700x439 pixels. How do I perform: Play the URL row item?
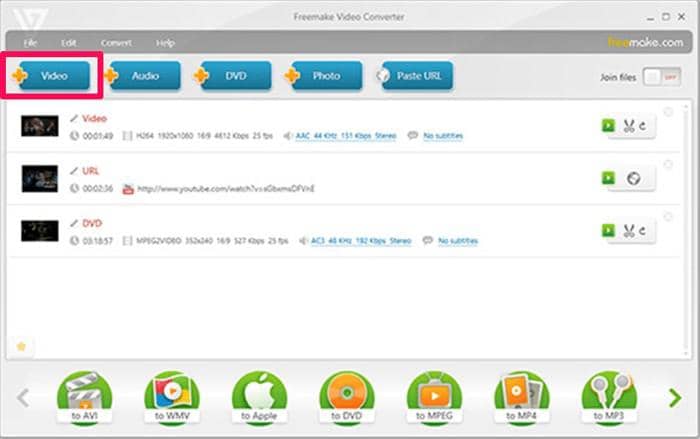(608, 178)
